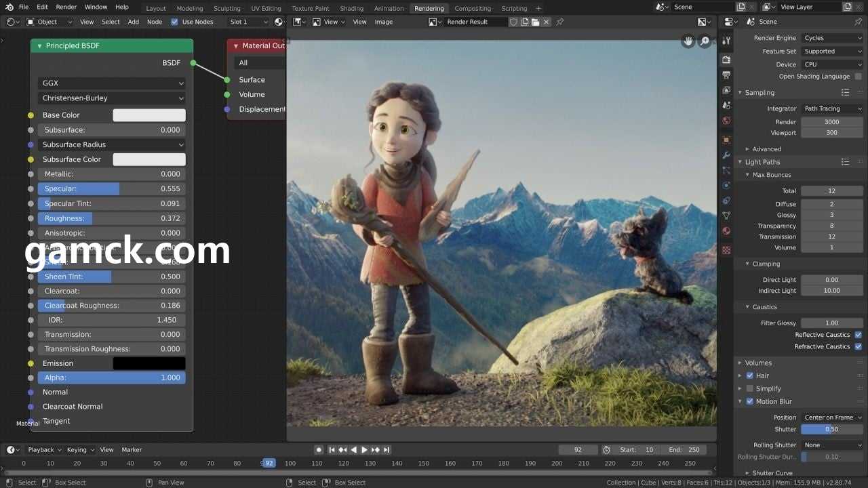868x488 pixels.
Task: Toggle the Use Nodes checkbox
Action: click(174, 22)
